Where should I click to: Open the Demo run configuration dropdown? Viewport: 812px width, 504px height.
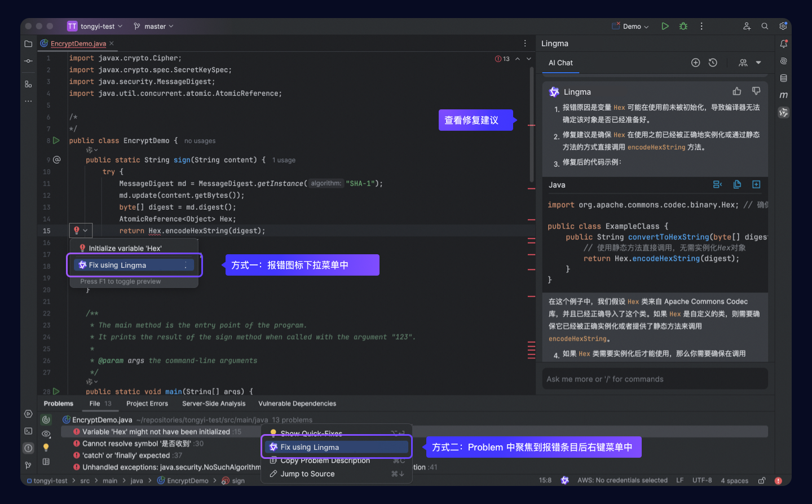click(631, 26)
